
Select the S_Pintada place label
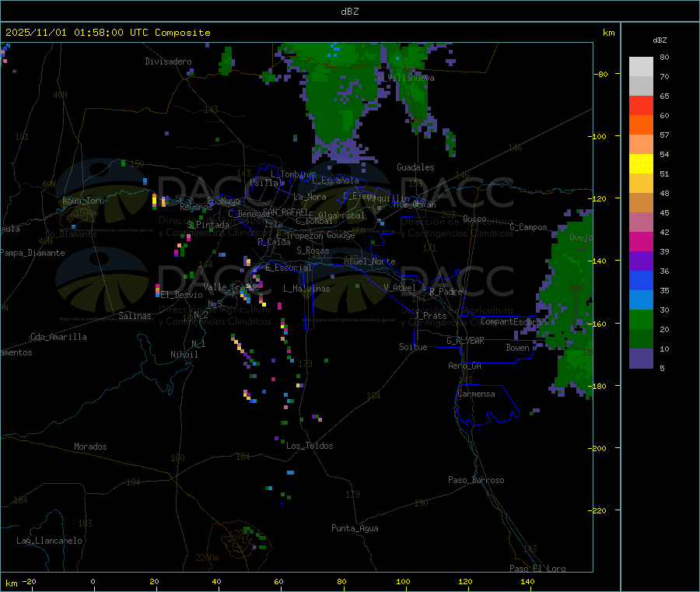(x=208, y=225)
